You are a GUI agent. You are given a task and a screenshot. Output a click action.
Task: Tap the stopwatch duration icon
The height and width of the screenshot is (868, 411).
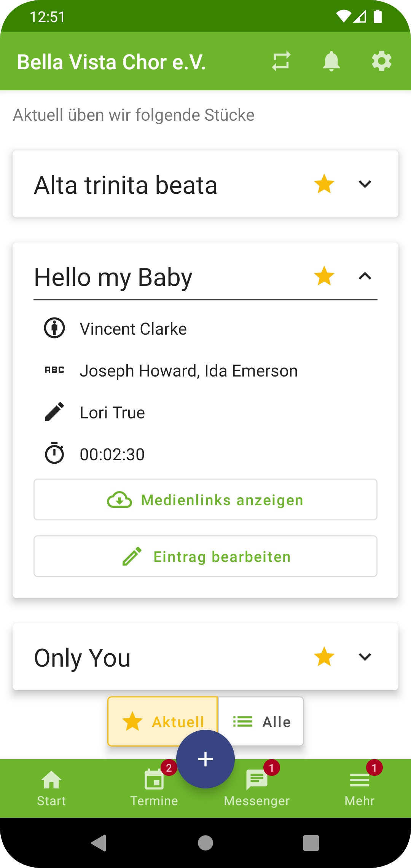54,453
